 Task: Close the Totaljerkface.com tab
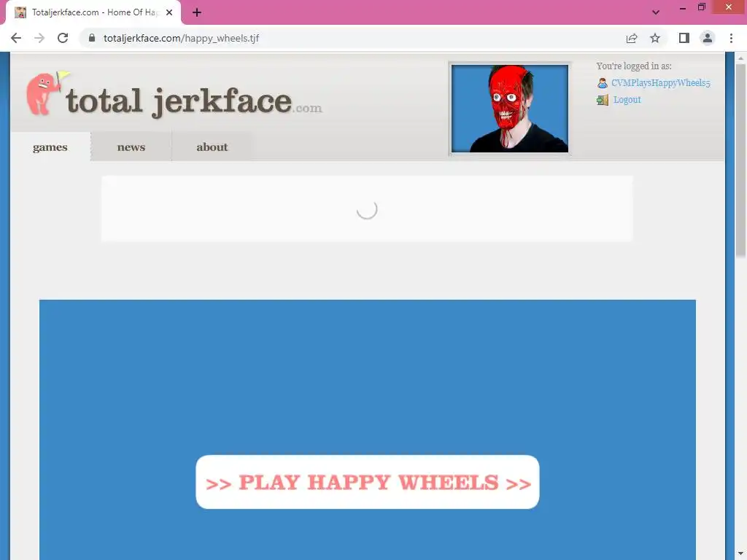coord(169,13)
